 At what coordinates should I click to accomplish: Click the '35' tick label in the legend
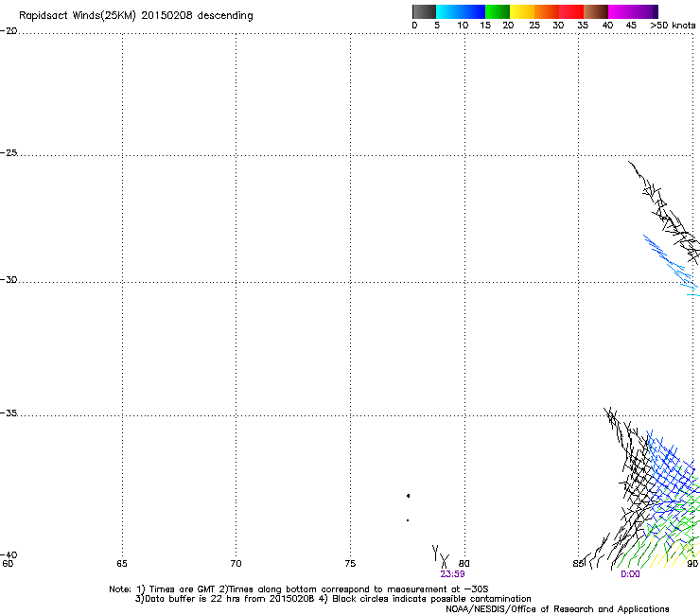click(583, 26)
